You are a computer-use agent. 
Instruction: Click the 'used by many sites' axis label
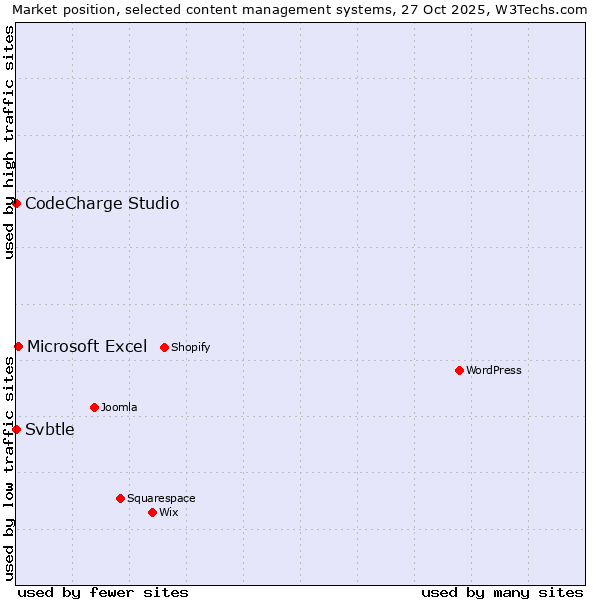point(502,592)
